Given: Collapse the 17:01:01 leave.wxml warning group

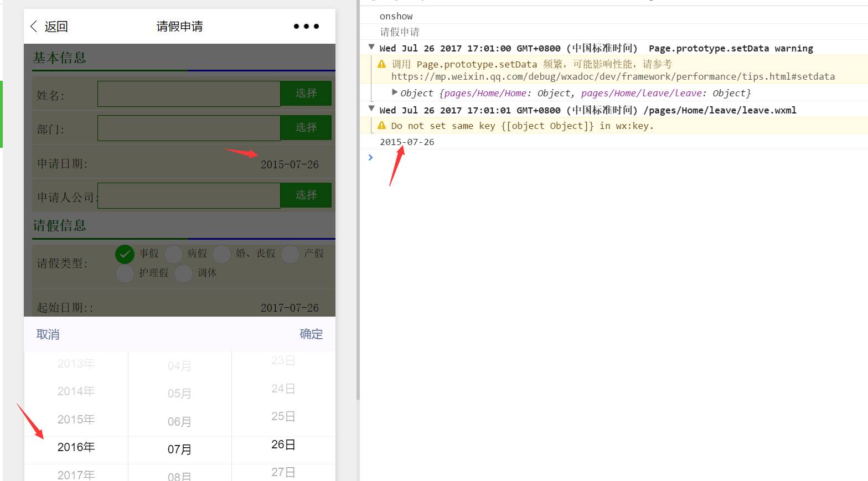Looking at the screenshot, I should (x=371, y=109).
